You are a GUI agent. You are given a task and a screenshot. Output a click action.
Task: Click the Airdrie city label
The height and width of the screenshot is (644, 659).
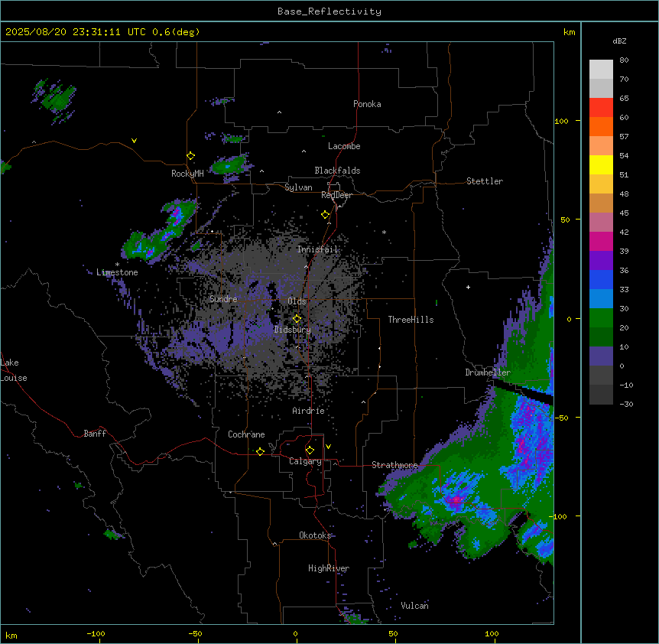(x=309, y=411)
